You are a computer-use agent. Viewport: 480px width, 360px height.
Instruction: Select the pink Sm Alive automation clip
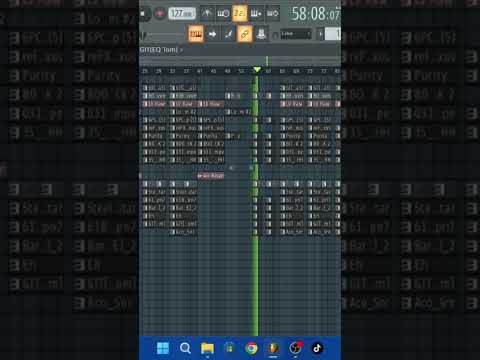(x=211, y=176)
